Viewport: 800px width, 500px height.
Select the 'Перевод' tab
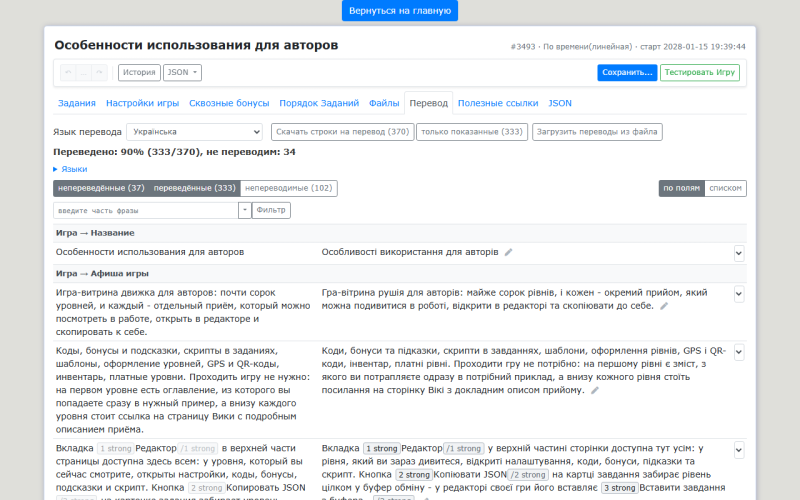[429, 103]
